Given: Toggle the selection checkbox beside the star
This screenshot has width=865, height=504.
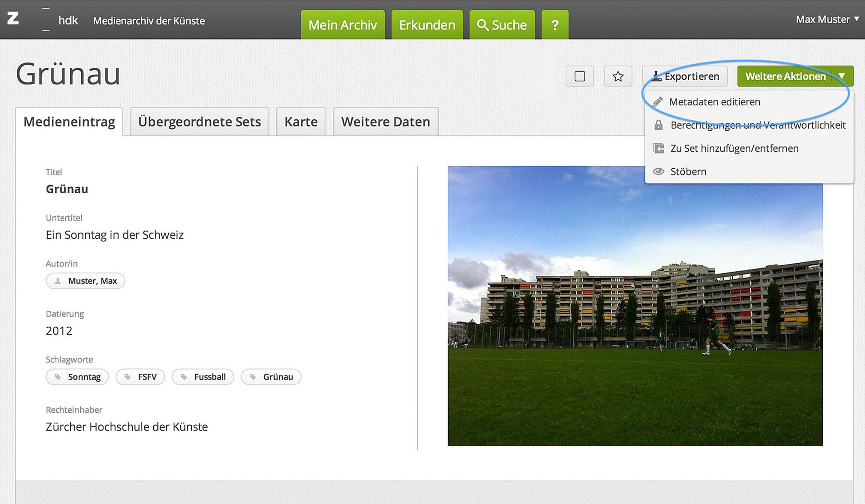Looking at the screenshot, I should pos(580,76).
